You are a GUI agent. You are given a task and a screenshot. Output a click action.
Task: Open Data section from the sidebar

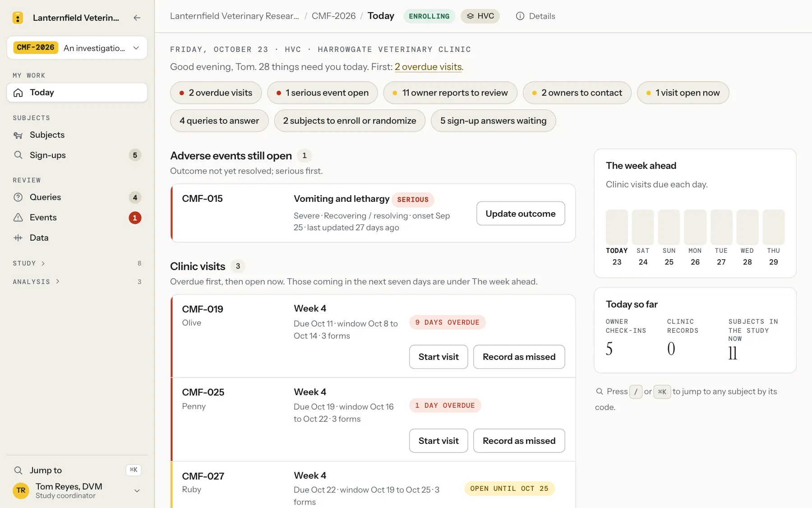pyautogui.click(x=77, y=238)
